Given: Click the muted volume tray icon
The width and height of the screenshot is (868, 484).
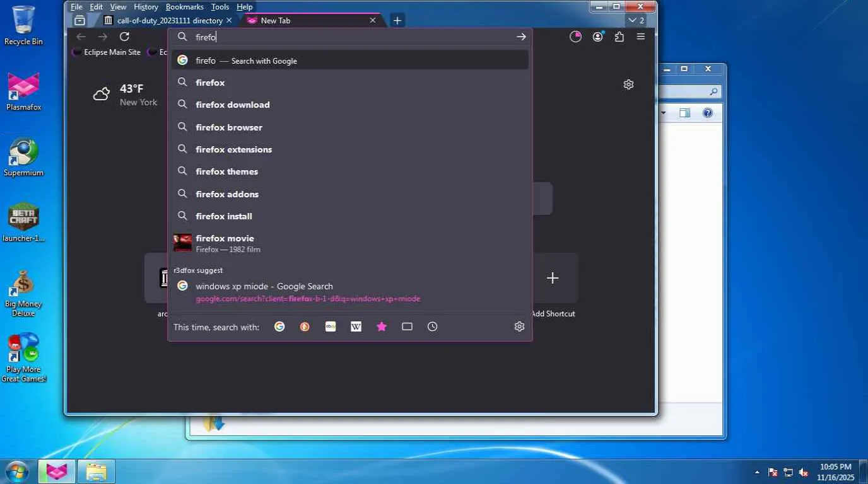Looking at the screenshot, I should pyautogui.click(x=804, y=472).
